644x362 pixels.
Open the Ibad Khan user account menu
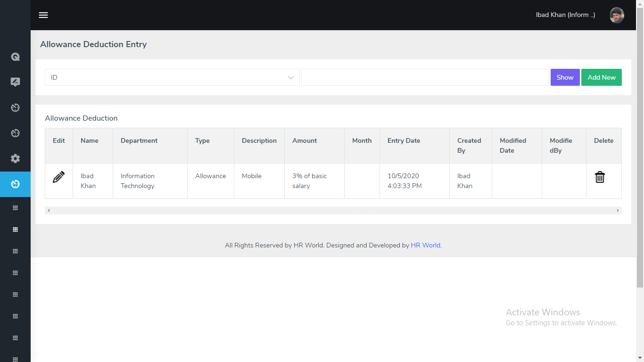pos(565,15)
